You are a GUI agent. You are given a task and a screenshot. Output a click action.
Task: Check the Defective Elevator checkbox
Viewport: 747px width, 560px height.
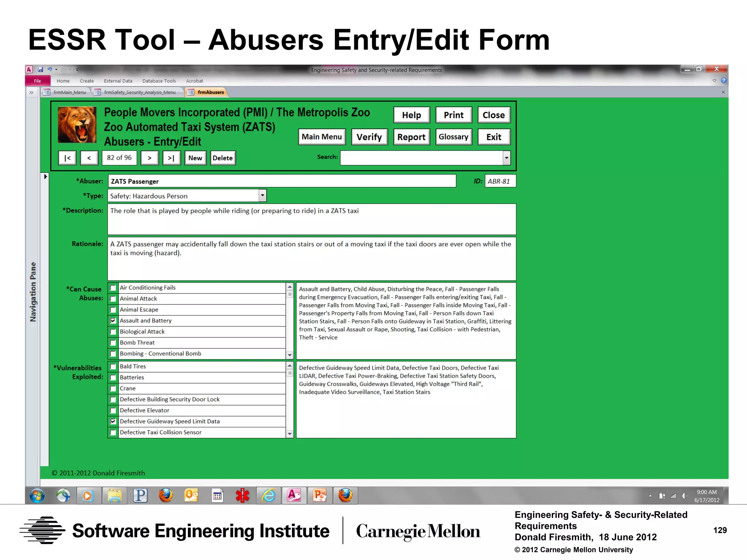113,411
